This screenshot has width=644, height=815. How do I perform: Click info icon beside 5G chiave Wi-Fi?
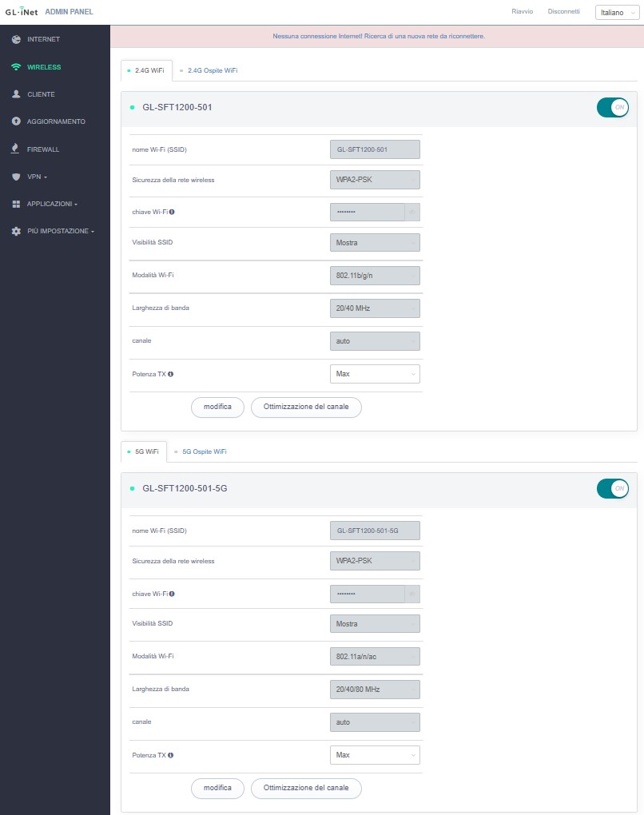coord(172,594)
